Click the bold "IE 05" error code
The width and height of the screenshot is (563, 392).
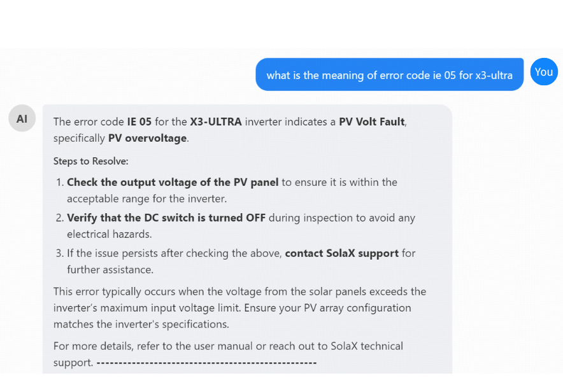click(x=139, y=122)
